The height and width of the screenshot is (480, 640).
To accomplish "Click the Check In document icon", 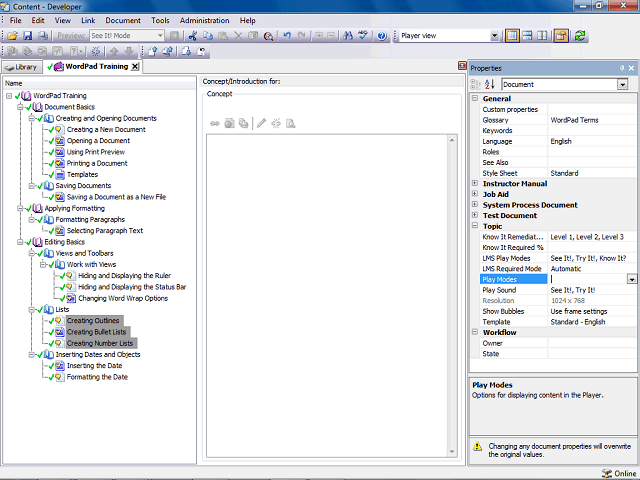I will 153,51.
